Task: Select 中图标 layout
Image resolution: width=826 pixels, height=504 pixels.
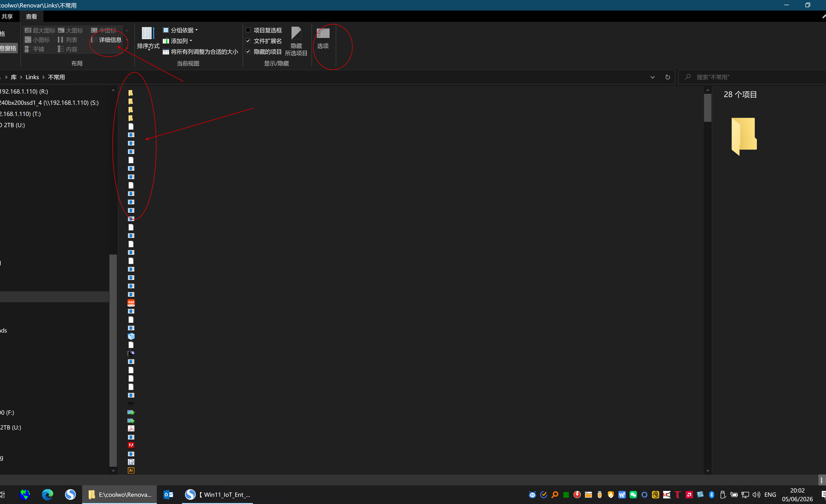Action: pyautogui.click(x=104, y=31)
